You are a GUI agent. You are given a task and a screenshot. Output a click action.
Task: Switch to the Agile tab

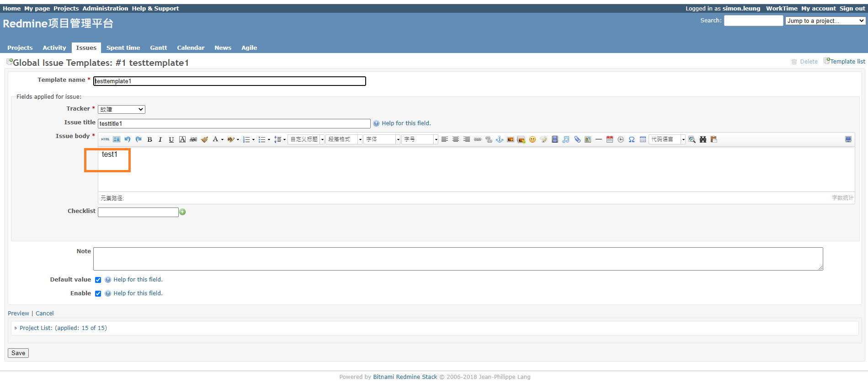249,48
